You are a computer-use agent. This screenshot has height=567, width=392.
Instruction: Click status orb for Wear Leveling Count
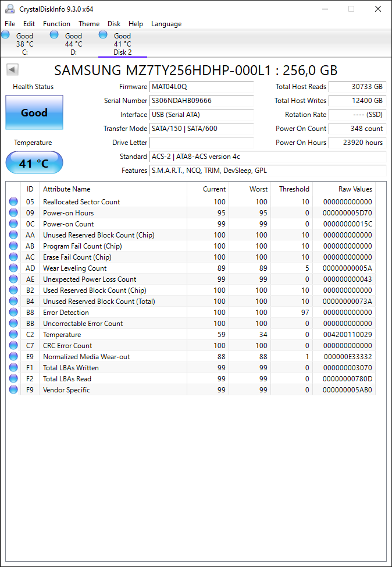pyautogui.click(x=13, y=268)
